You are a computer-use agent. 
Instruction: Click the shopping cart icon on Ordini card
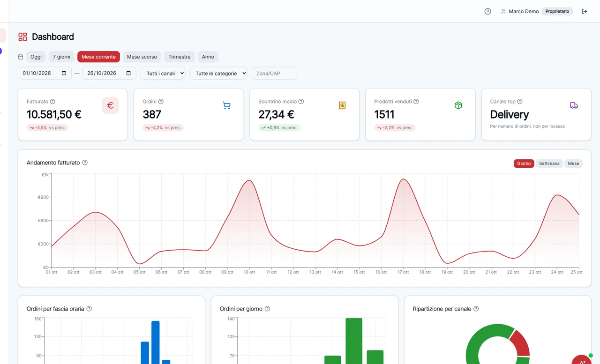point(226,105)
